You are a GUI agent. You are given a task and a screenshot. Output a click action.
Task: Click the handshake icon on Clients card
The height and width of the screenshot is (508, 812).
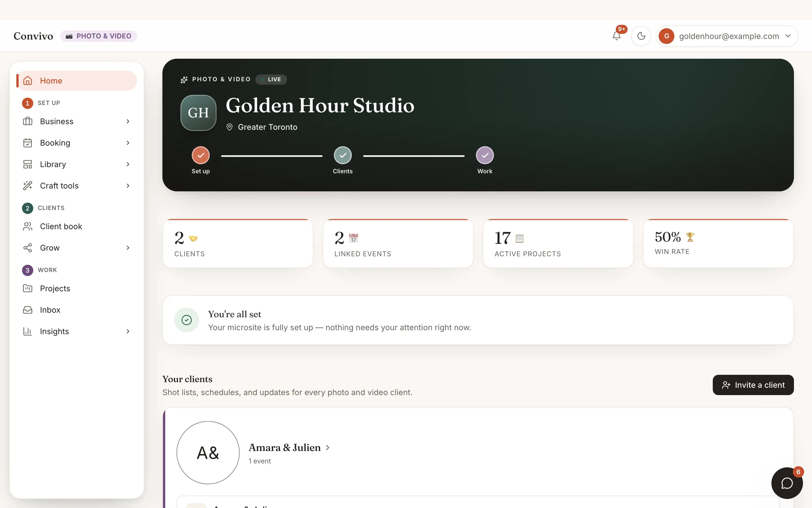193,238
